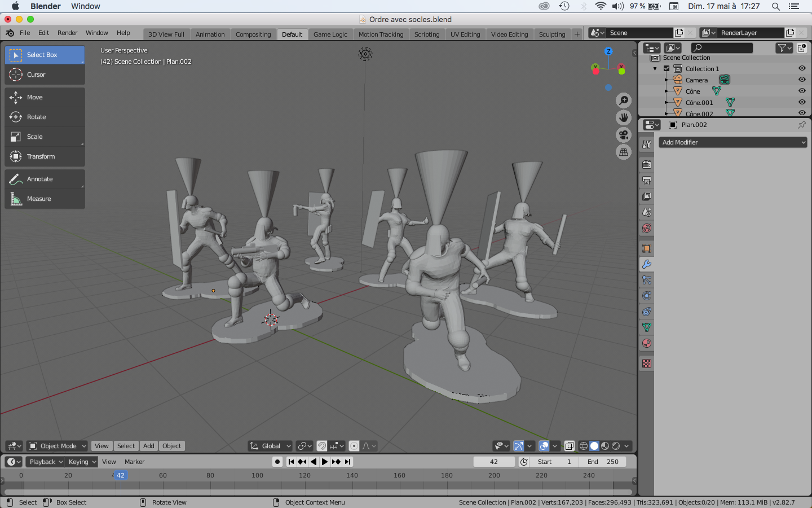812x508 pixels.
Task: Click the Select button in viewport header
Action: click(126, 446)
